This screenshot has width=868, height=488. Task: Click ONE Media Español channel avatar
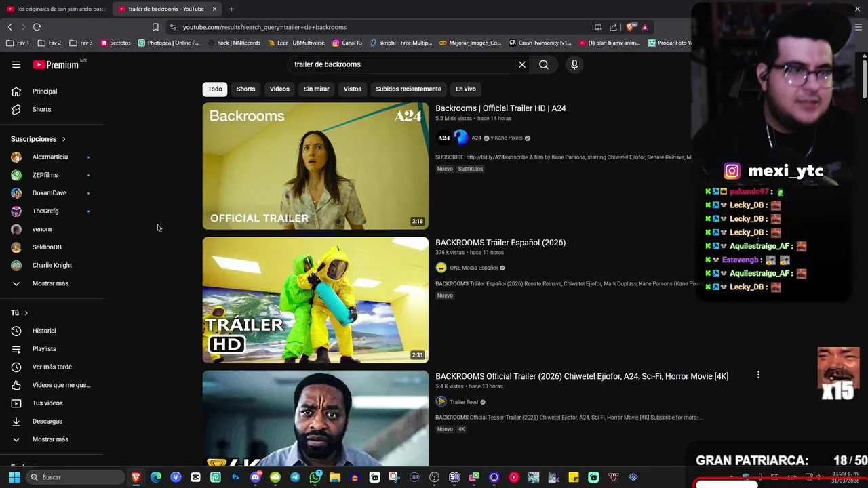tap(441, 268)
